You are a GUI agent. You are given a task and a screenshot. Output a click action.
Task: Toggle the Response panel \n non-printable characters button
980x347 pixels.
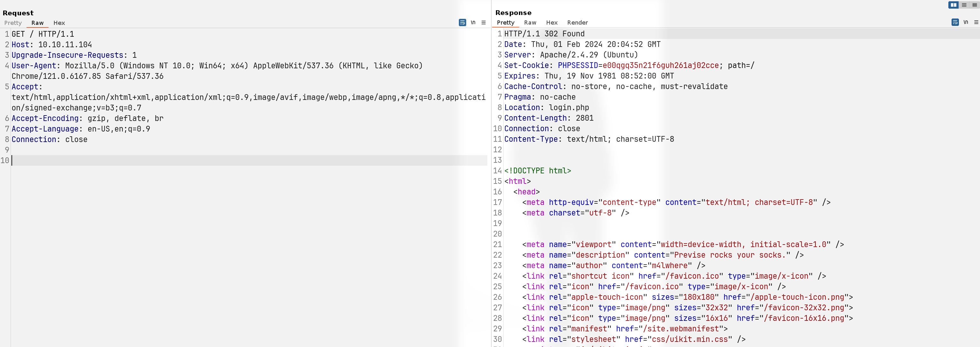(x=966, y=22)
